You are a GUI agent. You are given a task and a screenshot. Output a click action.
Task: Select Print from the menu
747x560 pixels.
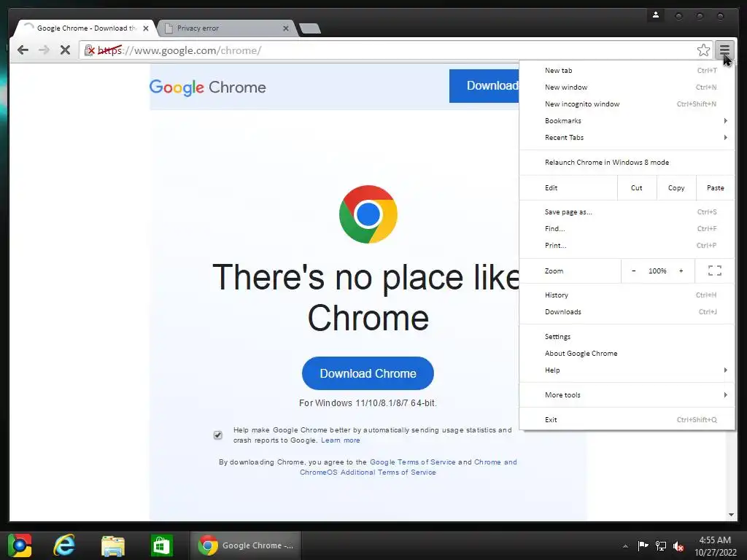627,246
